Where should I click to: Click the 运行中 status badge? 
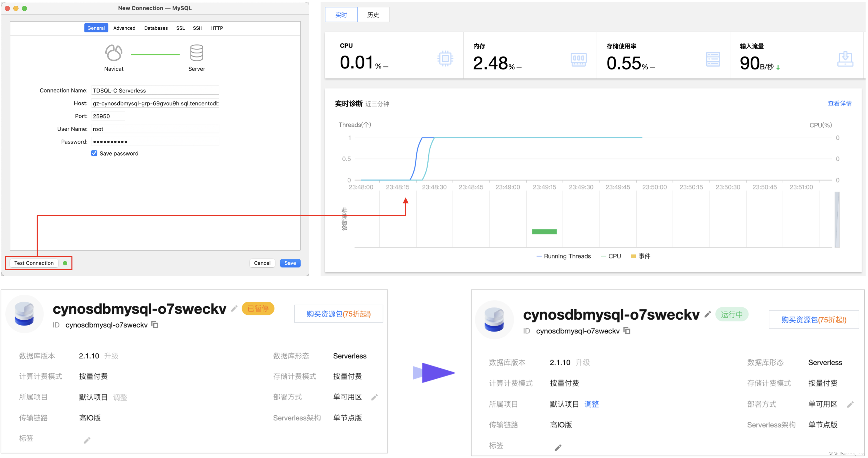(732, 314)
